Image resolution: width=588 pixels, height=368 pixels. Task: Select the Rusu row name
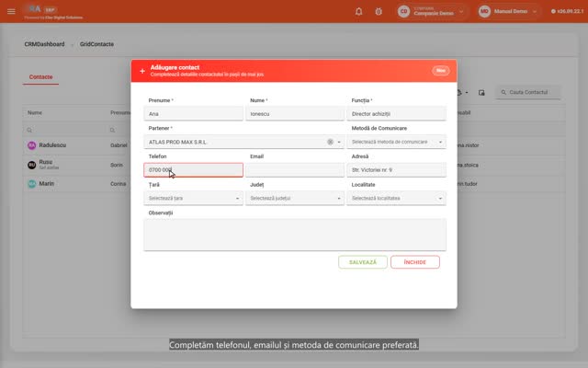pyautogui.click(x=46, y=162)
